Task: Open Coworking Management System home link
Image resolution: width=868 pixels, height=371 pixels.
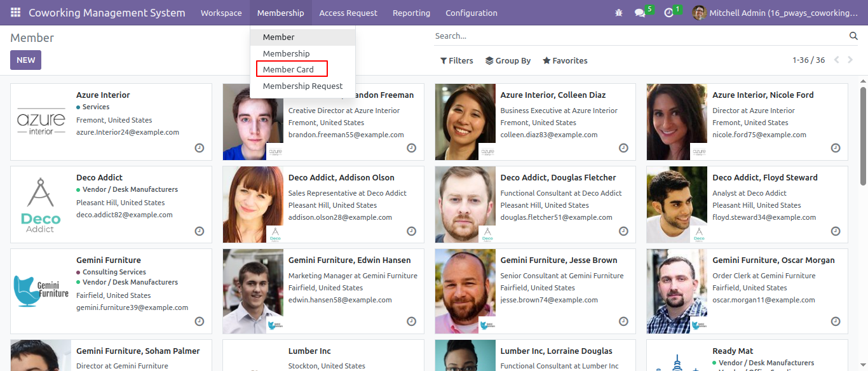Action: pos(107,13)
